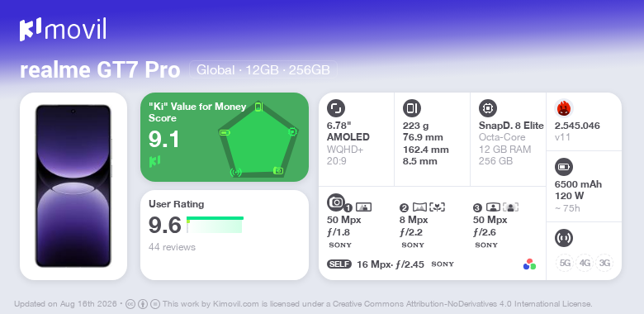Click the AnTuTu benchmark icon
The image size is (644, 314).
564,108
